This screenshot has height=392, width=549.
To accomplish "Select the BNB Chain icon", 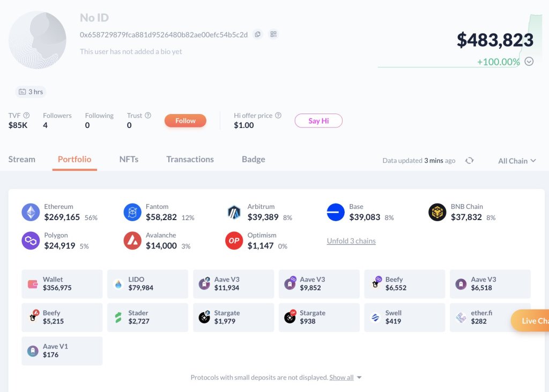I will coord(437,212).
